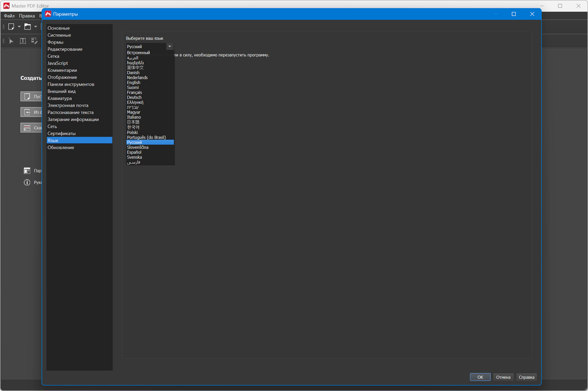Click the Отмена button
588x391 pixels.
(x=503, y=377)
